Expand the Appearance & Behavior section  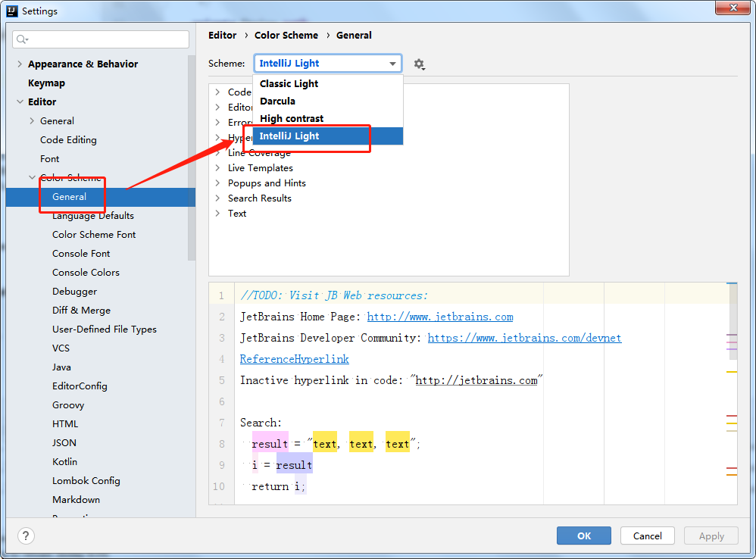coord(20,64)
